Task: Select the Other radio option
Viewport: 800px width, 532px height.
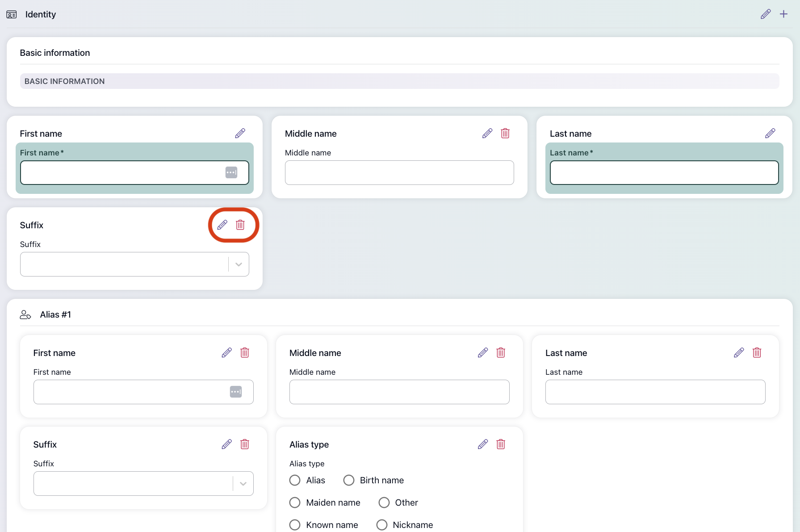Action: 384,503
